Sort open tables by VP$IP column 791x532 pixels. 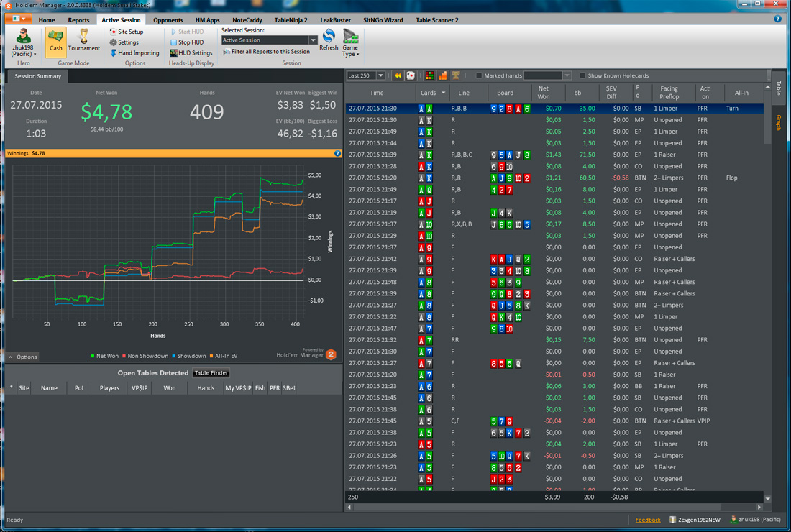click(140, 388)
